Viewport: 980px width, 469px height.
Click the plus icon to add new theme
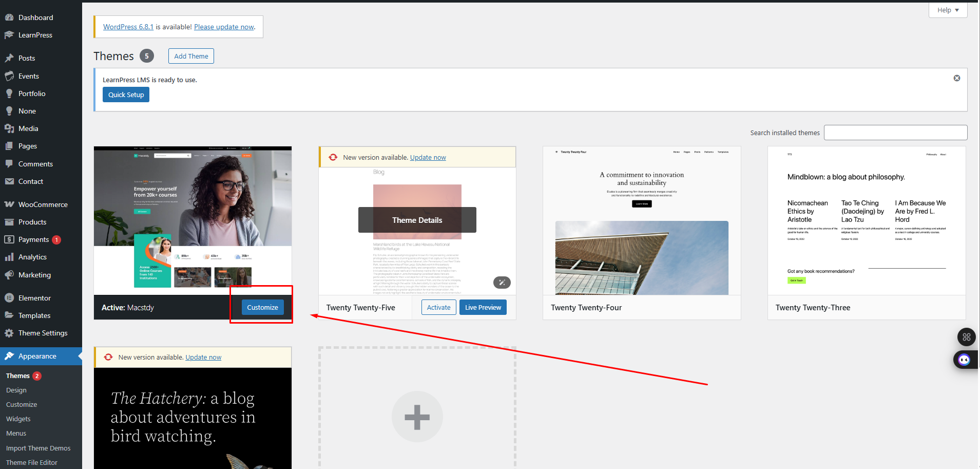tap(417, 417)
